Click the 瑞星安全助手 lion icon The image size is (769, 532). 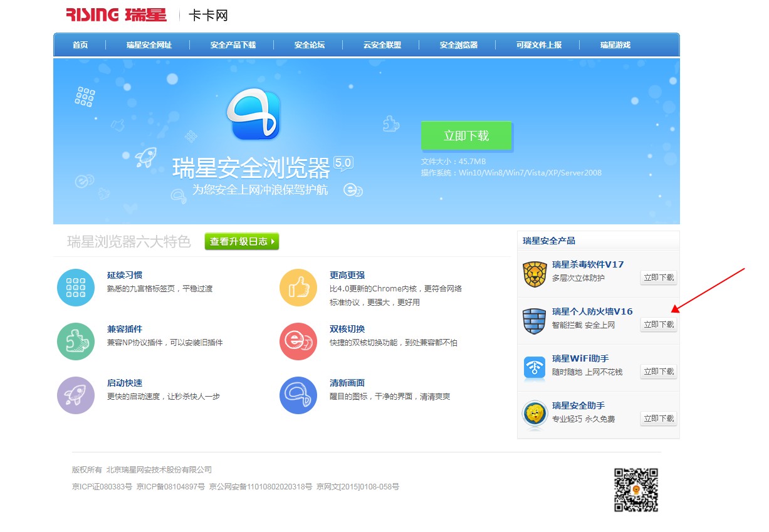[535, 415]
